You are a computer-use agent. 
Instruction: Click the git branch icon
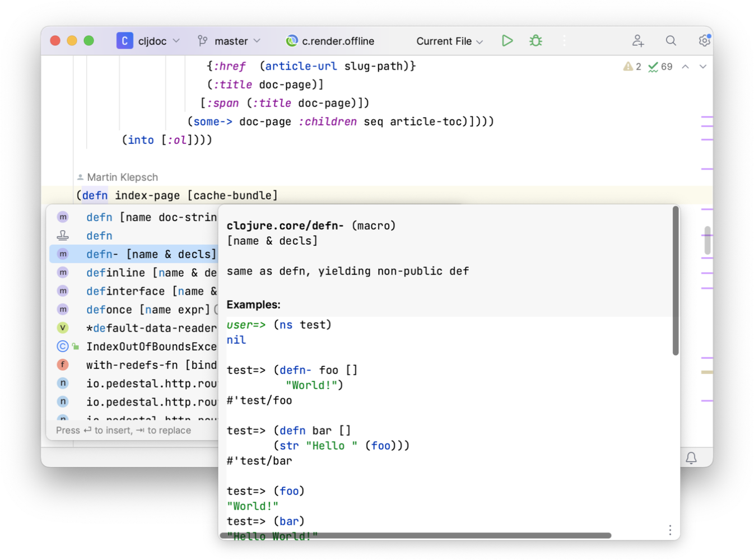[203, 41]
